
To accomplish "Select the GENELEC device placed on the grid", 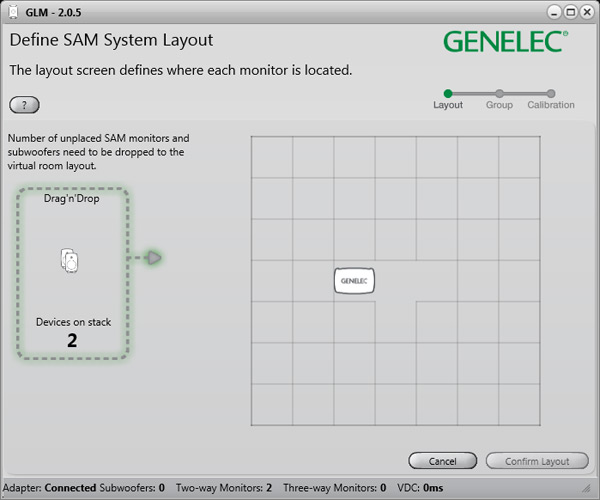I will click(354, 281).
